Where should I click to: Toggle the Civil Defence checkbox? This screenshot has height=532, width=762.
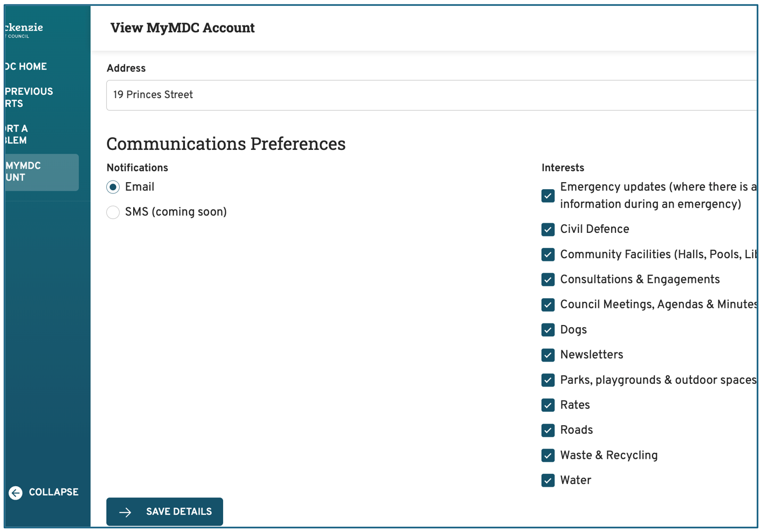point(548,230)
